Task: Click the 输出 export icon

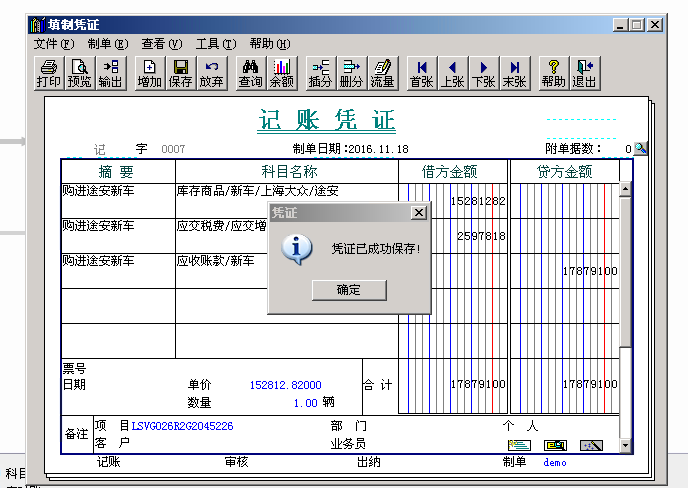Action: [111, 73]
